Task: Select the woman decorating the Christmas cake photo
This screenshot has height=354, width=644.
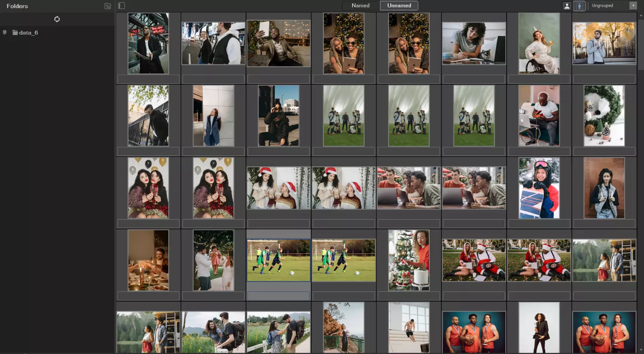Action: pyautogui.click(x=409, y=260)
